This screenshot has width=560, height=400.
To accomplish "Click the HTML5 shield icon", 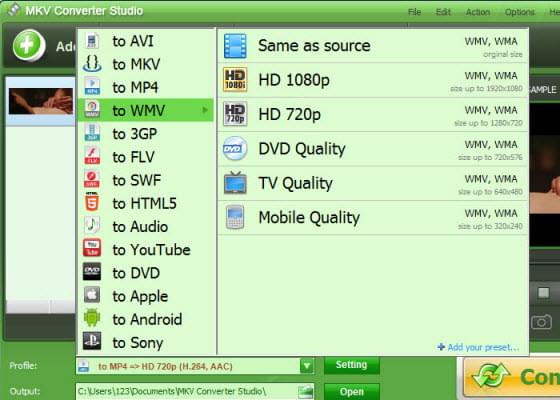I will click(x=92, y=202).
